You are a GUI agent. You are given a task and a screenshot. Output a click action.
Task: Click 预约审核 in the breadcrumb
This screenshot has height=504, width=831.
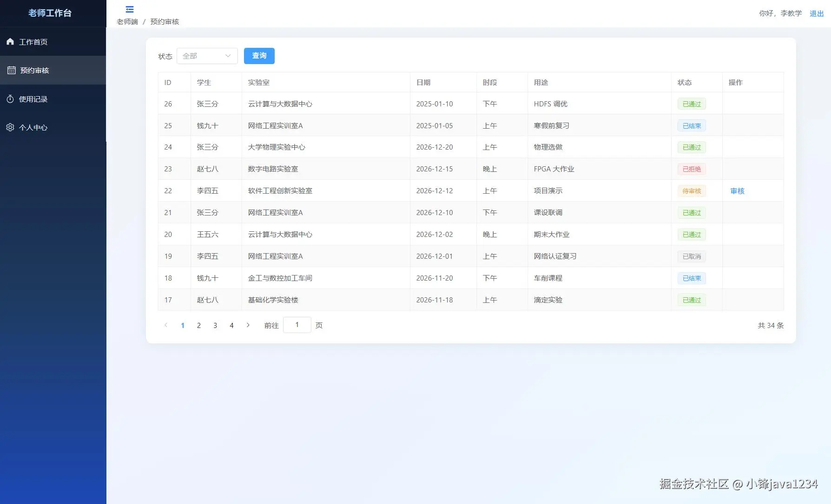click(165, 22)
